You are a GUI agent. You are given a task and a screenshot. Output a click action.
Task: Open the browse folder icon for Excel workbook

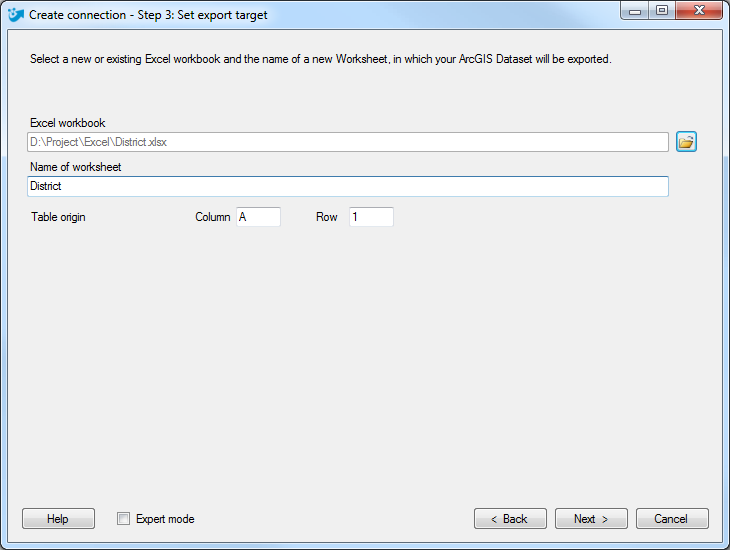[686, 142]
